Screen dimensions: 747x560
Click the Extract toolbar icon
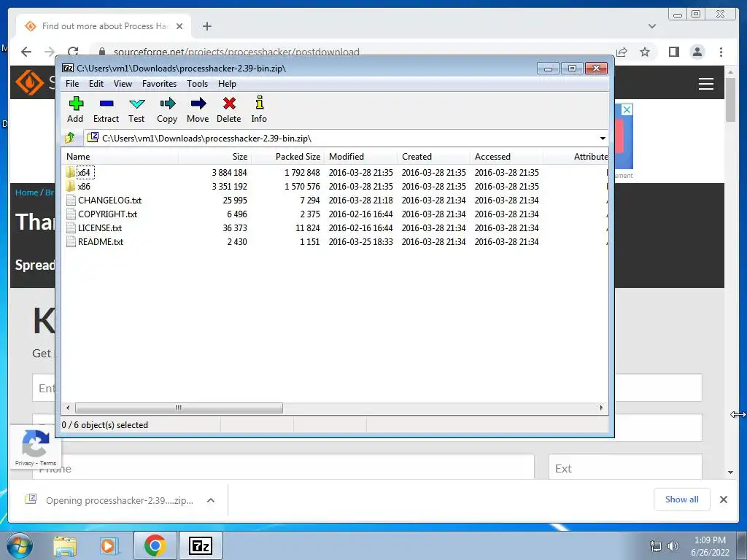pyautogui.click(x=107, y=104)
